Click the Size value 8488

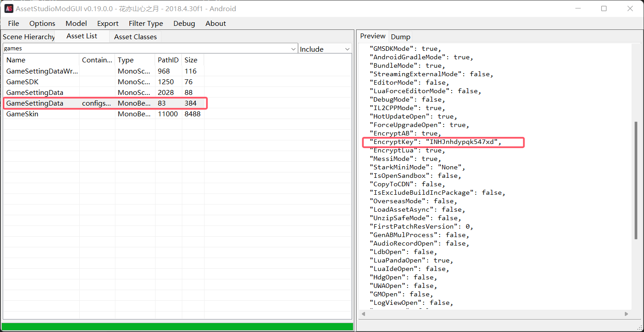[193, 114]
